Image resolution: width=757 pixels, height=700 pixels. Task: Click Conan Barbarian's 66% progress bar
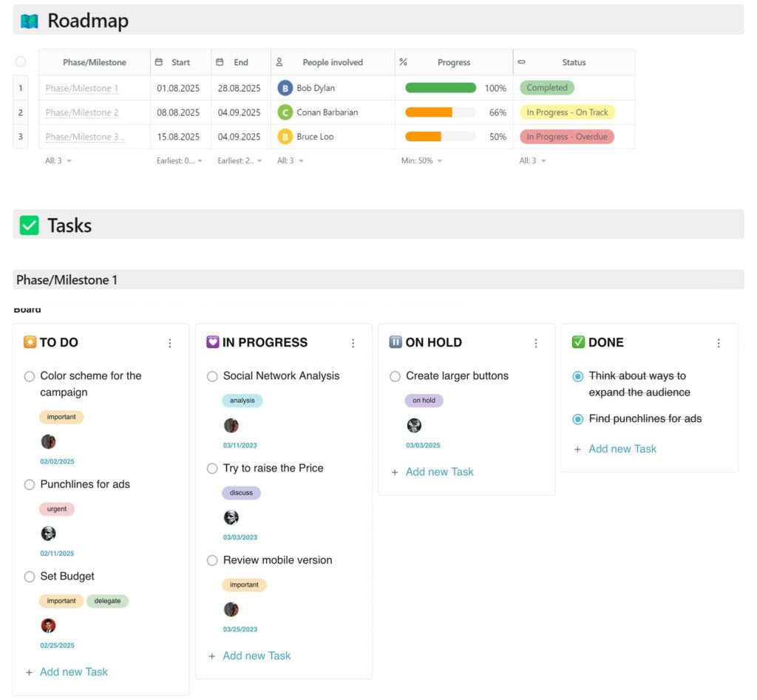coord(440,112)
